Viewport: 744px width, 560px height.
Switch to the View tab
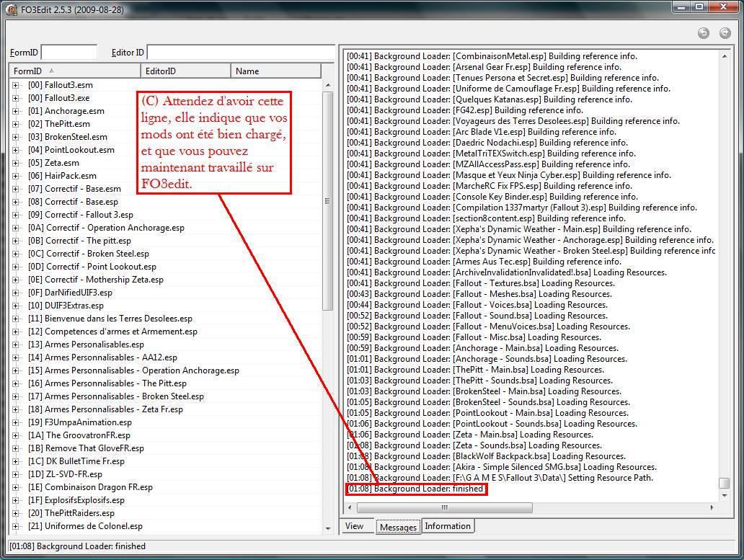tap(354, 526)
